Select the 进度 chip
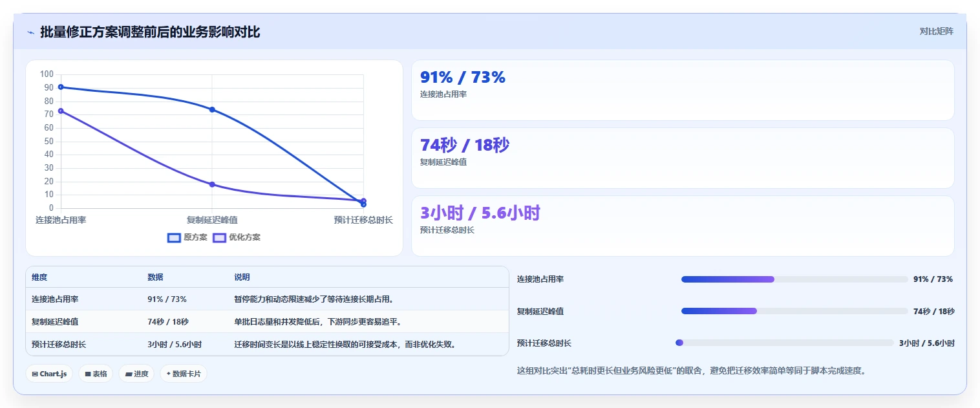The width and height of the screenshot is (980, 408). [136, 374]
